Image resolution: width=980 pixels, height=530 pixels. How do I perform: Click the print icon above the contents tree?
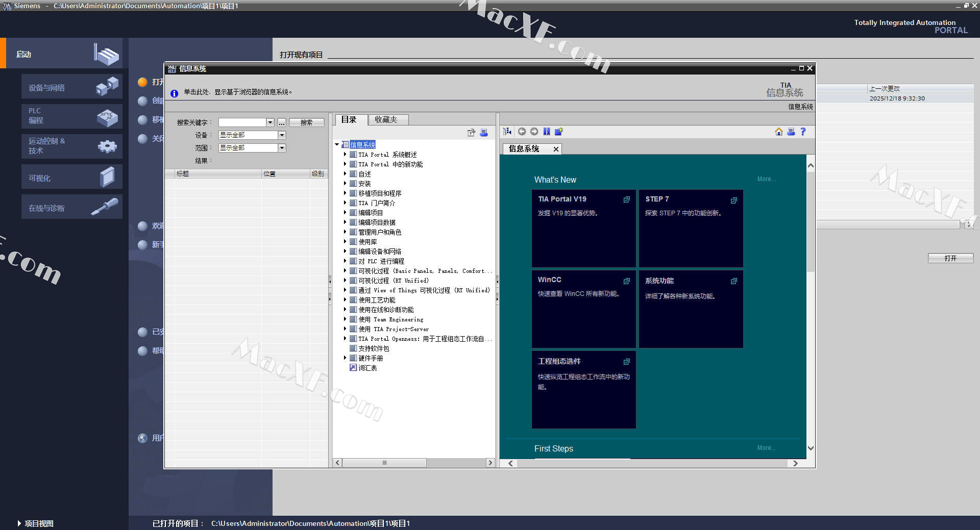483,133
